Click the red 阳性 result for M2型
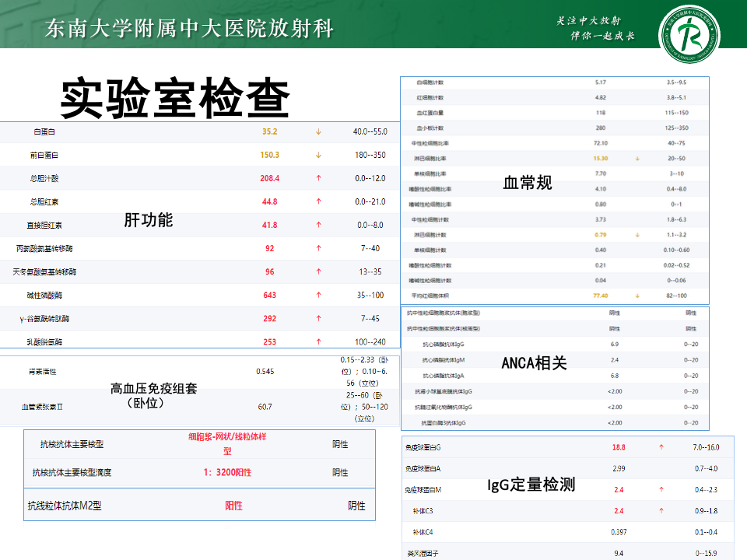The height and width of the screenshot is (560, 747). tap(233, 506)
